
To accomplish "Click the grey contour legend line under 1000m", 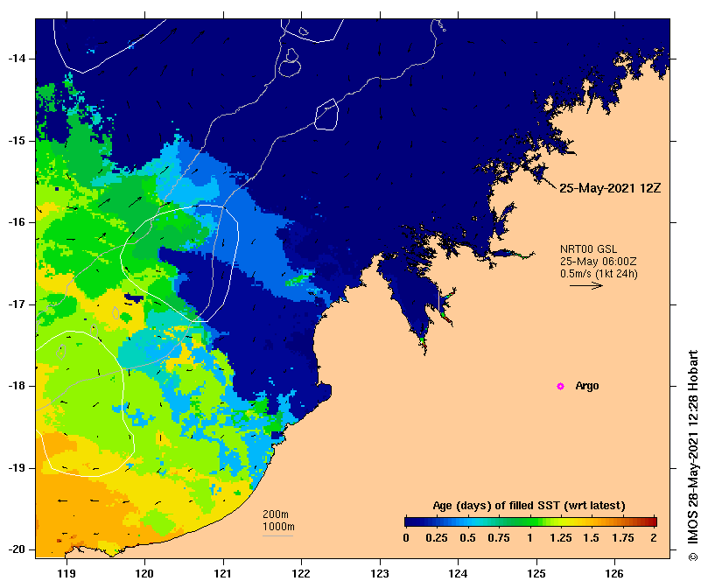I will [277, 536].
